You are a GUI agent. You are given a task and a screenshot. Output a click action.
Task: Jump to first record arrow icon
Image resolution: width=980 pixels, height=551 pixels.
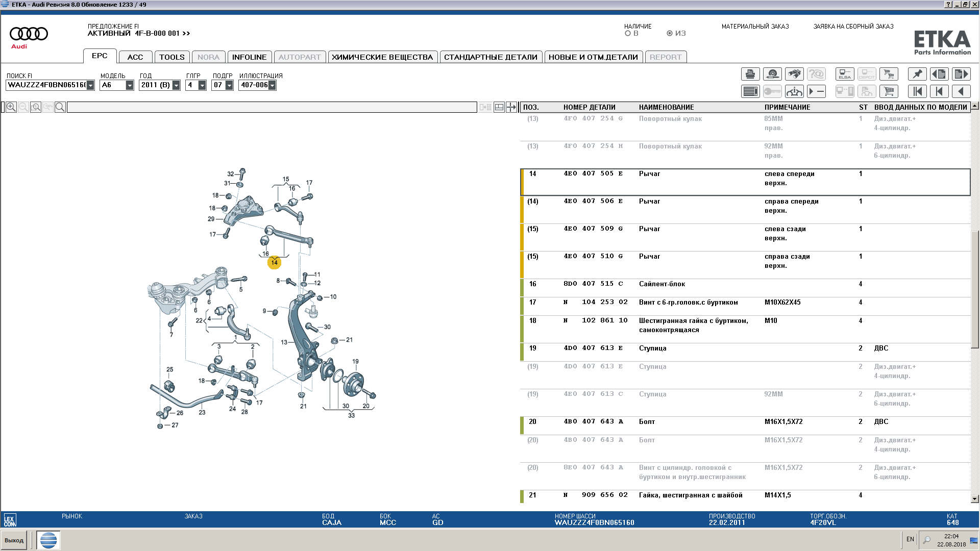click(x=917, y=91)
